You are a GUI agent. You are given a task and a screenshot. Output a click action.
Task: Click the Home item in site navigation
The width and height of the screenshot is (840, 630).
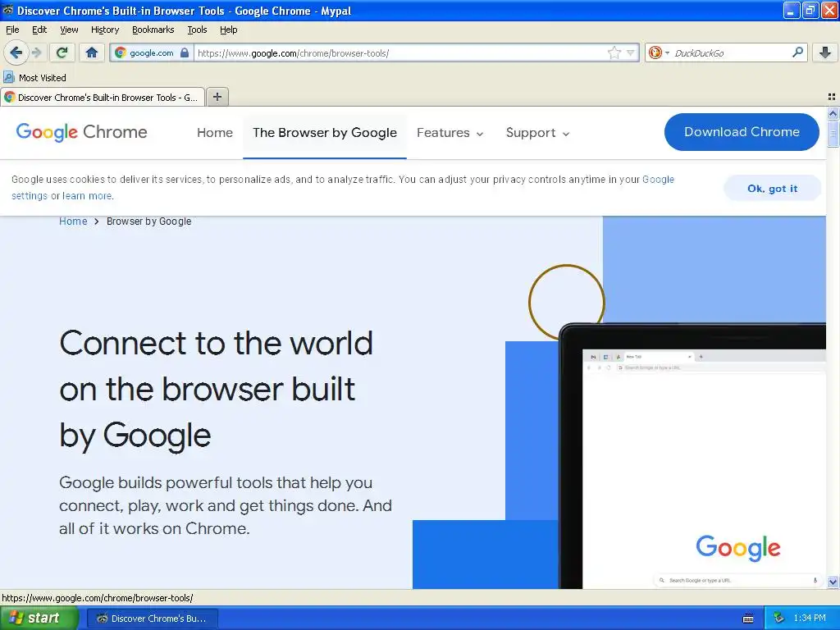[215, 133]
